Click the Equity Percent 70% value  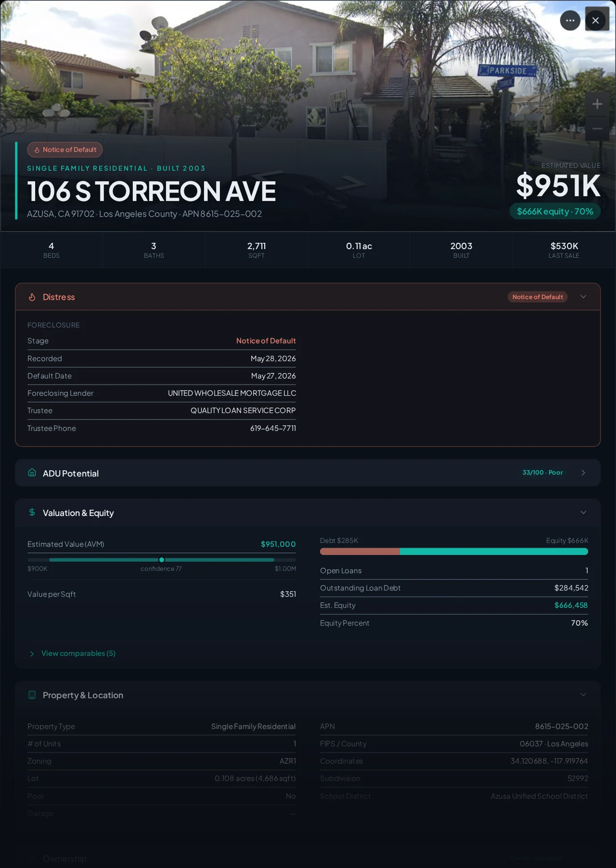579,623
